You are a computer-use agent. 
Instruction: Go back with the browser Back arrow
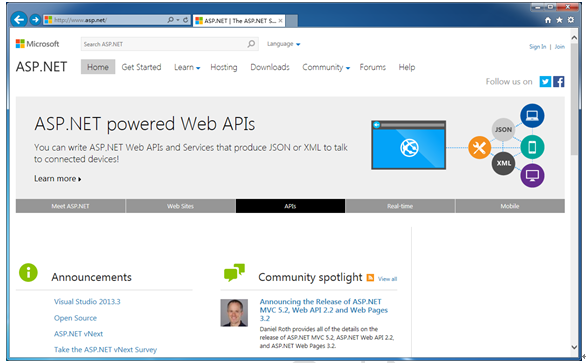(19, 19)
